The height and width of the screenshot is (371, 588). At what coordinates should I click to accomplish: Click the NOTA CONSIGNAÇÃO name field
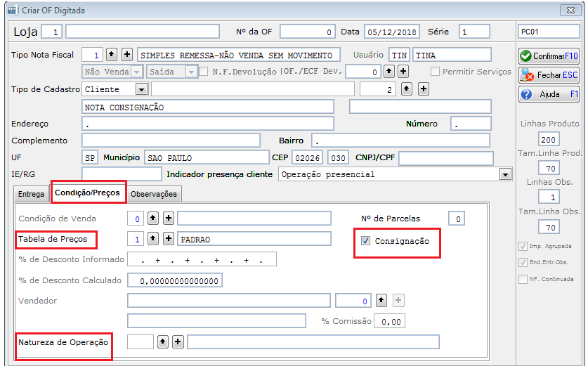[x=208, y=107]
